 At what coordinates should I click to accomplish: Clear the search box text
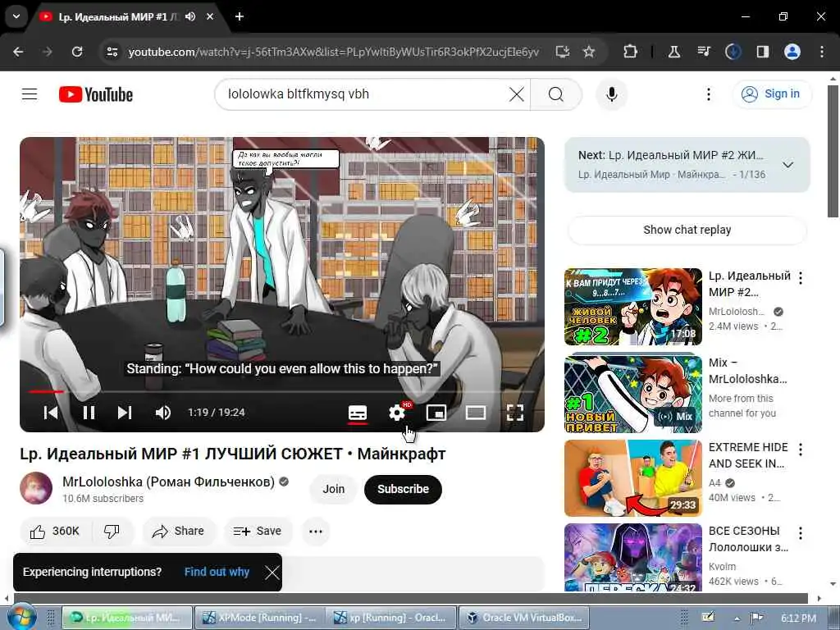point(517,94)
